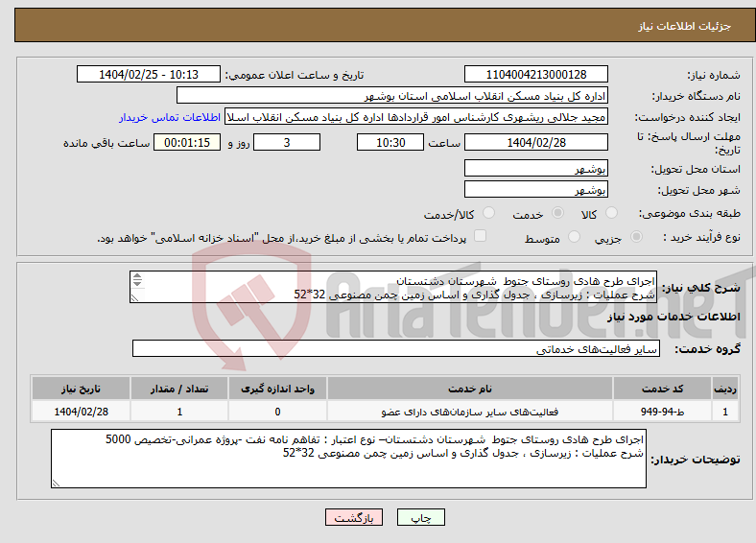The image size is (756, 543).
Task: Click the deadline time field 10:30
Action: (x=390, y=142)
